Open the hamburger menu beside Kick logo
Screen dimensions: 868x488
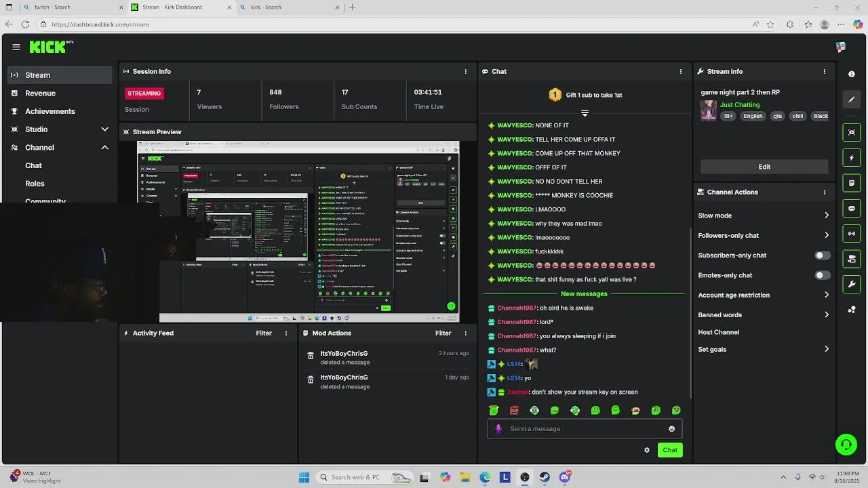[x=16, y=47]
